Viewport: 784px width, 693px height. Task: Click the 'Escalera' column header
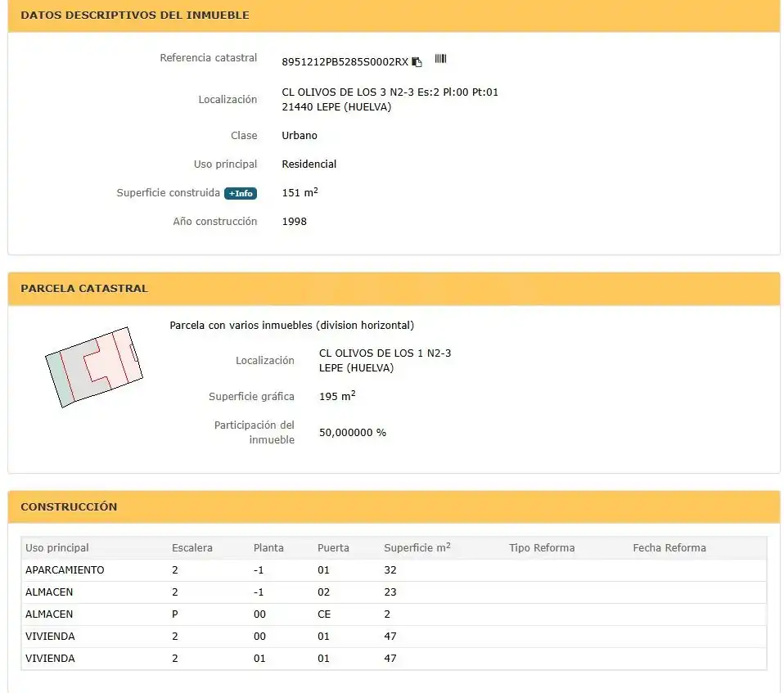point(192,548)
